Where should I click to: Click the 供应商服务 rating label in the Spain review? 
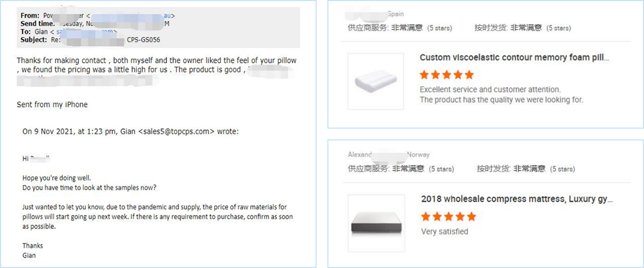pyautogui.click(x=368, y=28)
